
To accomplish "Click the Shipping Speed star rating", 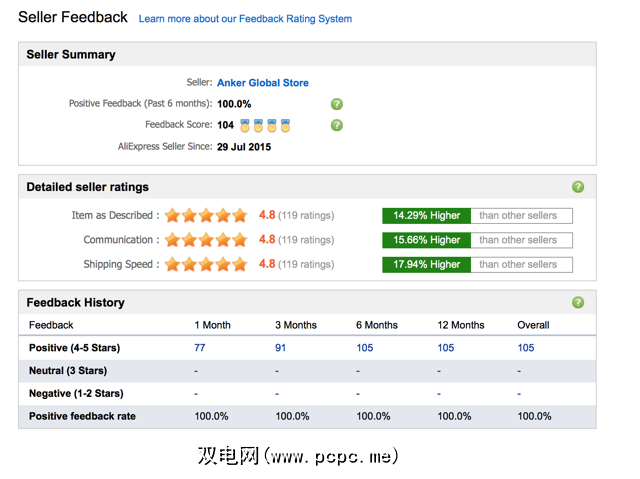I will 206,265.
